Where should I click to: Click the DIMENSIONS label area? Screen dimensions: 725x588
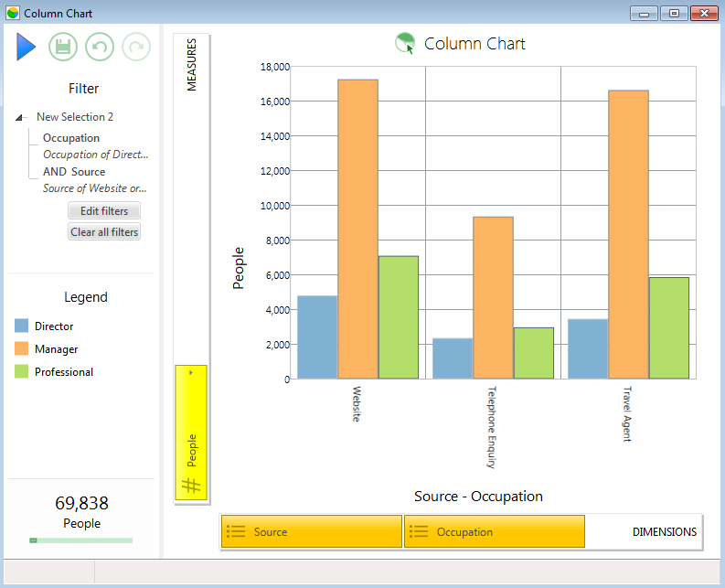pos(665,532)
